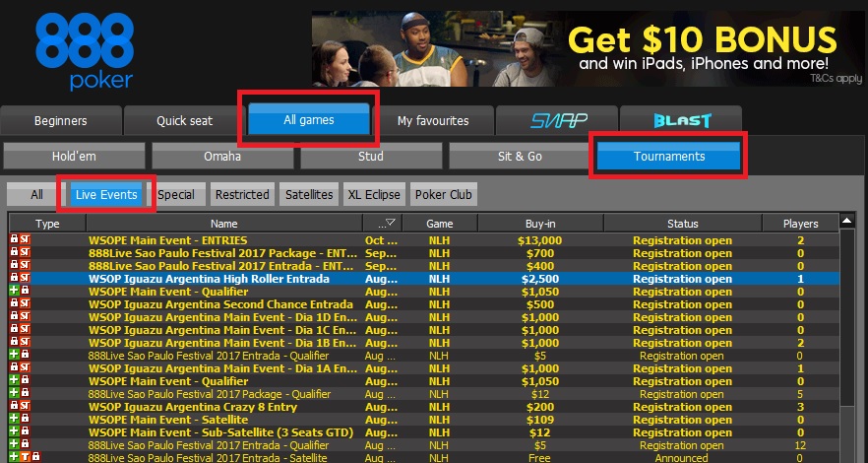
Task: Sort list by Game column
Action: click(x=440, y=224)
